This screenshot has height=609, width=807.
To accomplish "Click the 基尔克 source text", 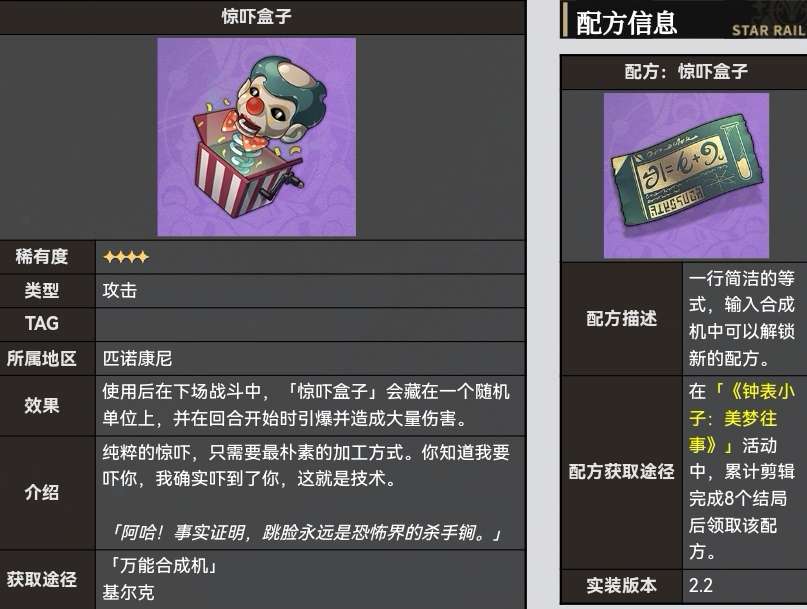I will tap(128, 593).
